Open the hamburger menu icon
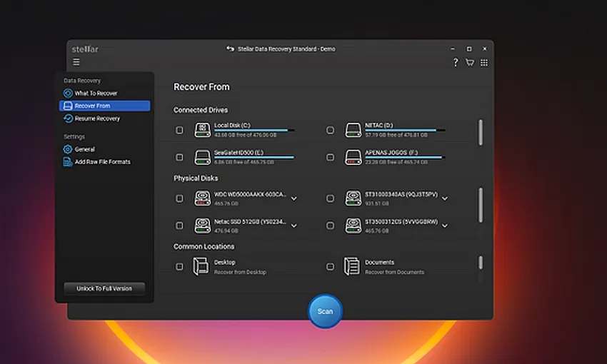This screenshot has width=607, height=364. (x=76, y=62)
